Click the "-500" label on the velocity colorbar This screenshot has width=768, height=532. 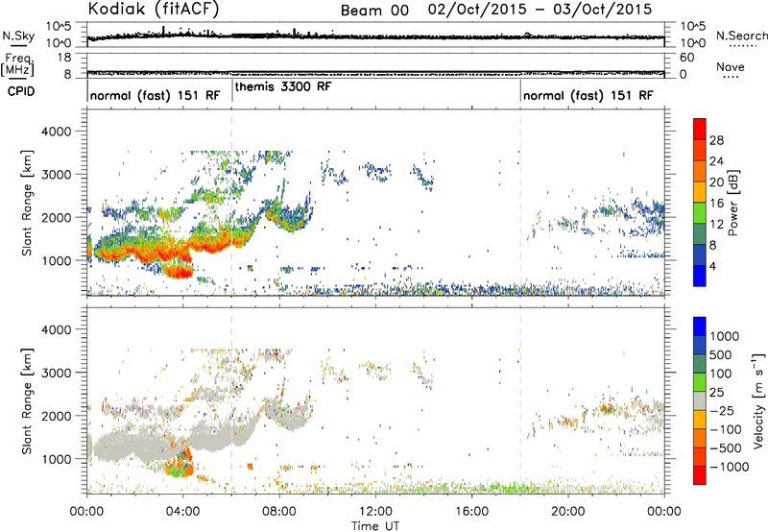click(726, 448)
